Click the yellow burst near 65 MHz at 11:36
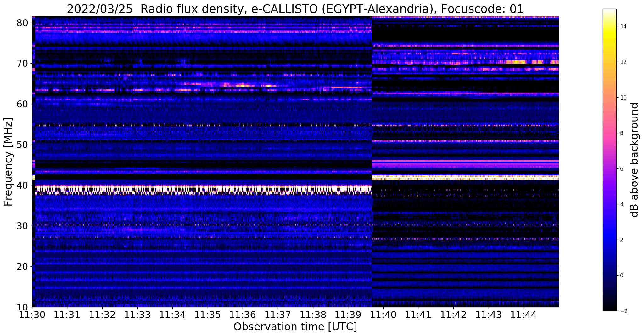 point(242,85)
